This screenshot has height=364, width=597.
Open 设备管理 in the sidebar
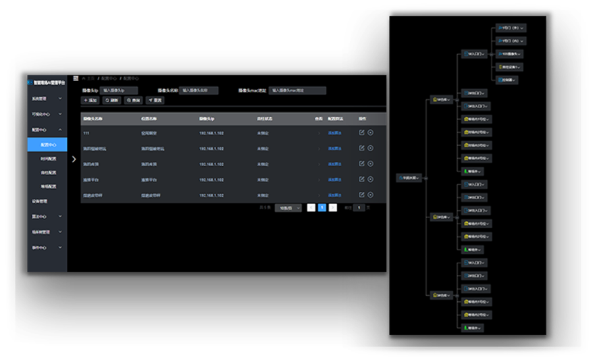41,201
